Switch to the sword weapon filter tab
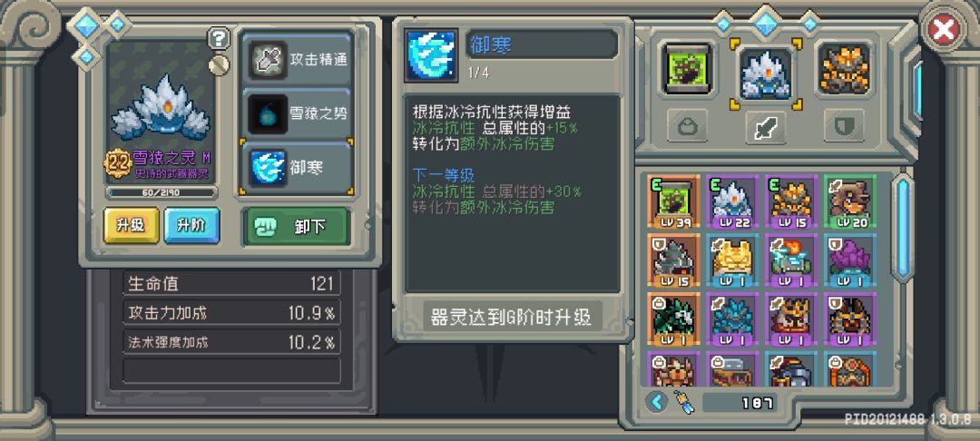The image size is (980, 441). click(766, 125)
